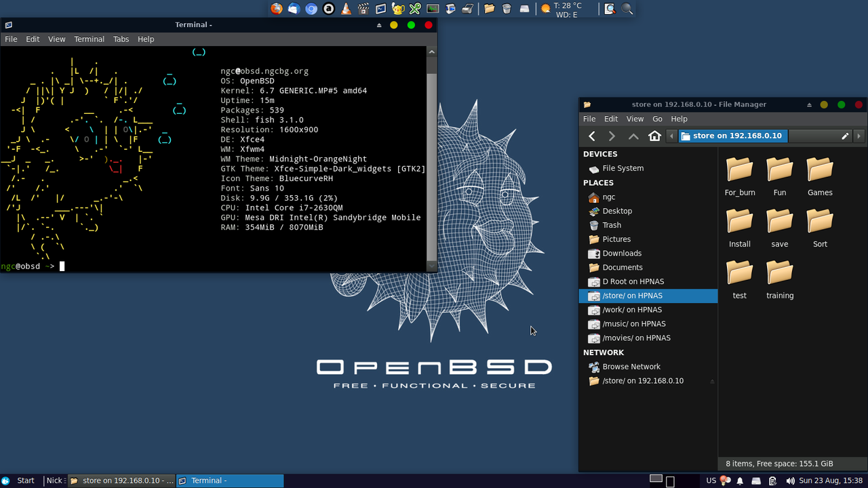
Task: Click 'store on 192.168.0.10' path bar button
Action: (x=734, y=136)
